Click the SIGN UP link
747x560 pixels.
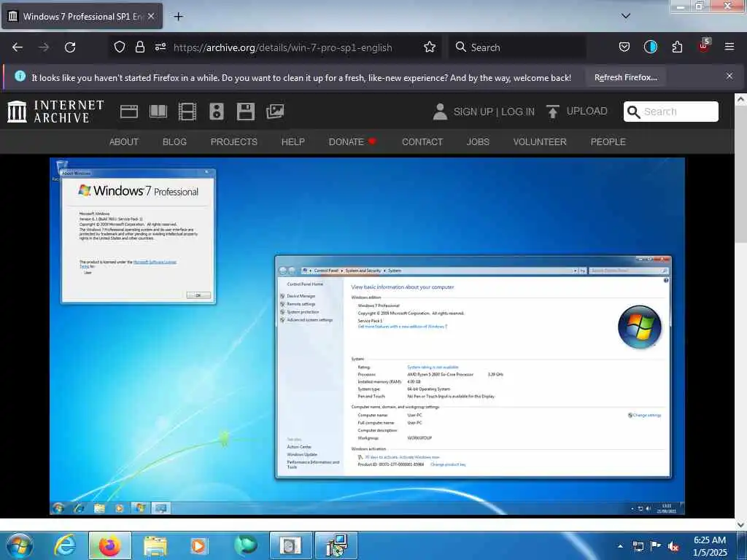473,112
